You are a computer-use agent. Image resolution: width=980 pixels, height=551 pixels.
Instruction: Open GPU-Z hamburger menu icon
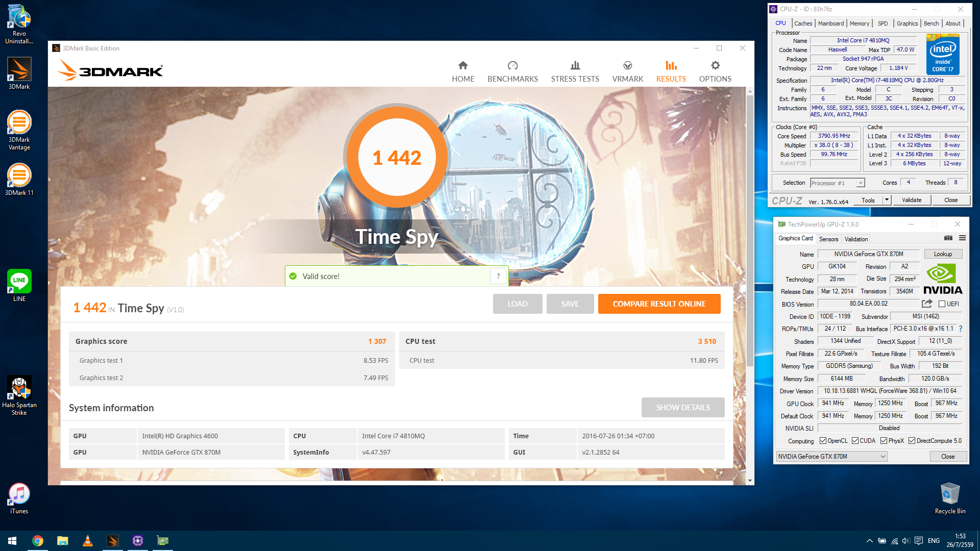pyautogui.click(x=962, y=238)
